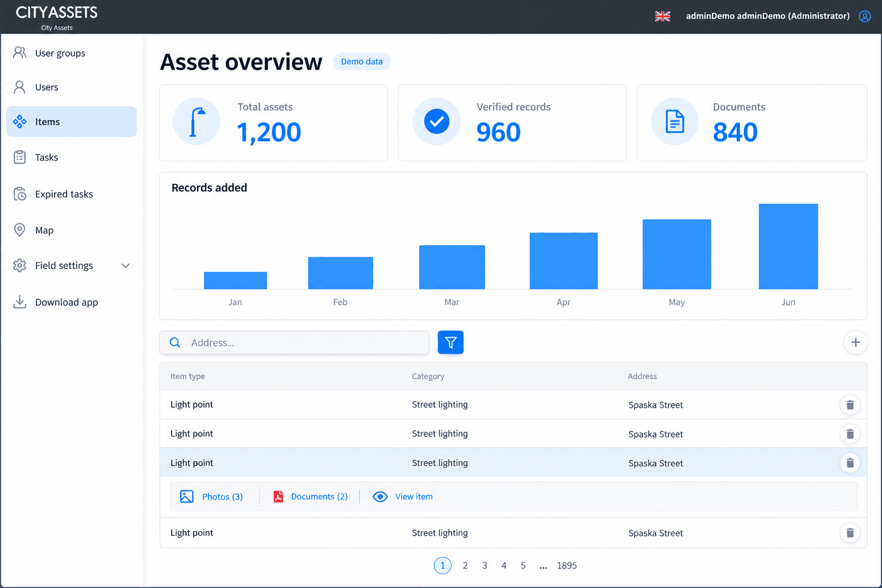Screen dimensions: 882x588
Task: Open the user profile icon
Action: point(865,16)
